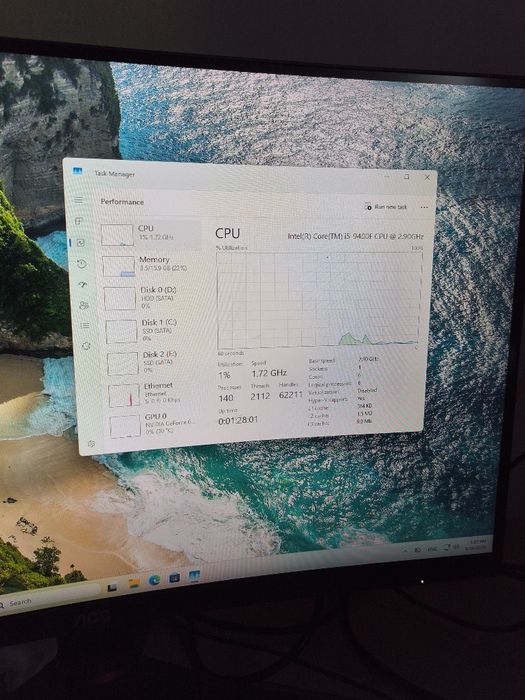The image size is (525, 700).
Task: Select Disk 0 (D:) HDD entry
Action: (x=153, y=297)
